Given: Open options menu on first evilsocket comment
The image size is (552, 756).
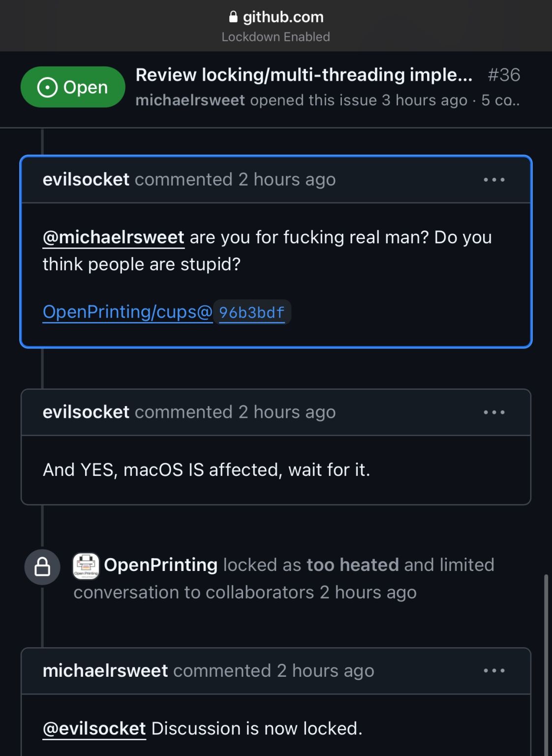Looking at the screenshot, I should point(494,180).
